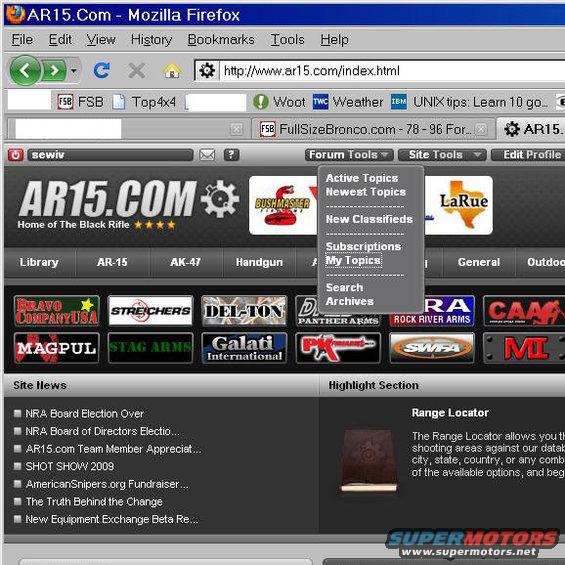Click the red power logout icon
The height and width of the screenshot is (565, 565).
tap(15, 155)
